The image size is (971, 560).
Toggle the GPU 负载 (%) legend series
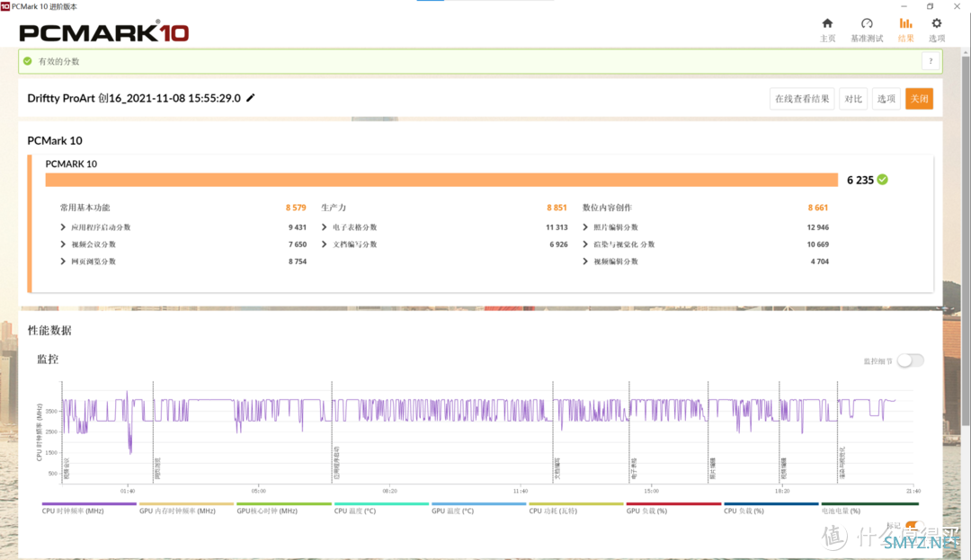click(673, 507)
